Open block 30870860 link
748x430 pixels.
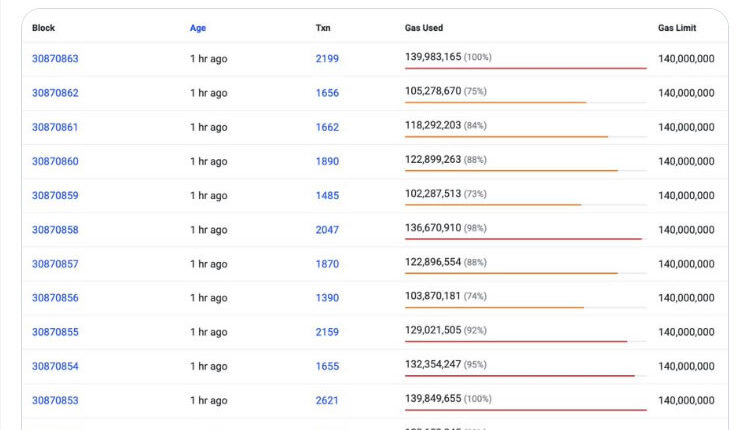55,161
